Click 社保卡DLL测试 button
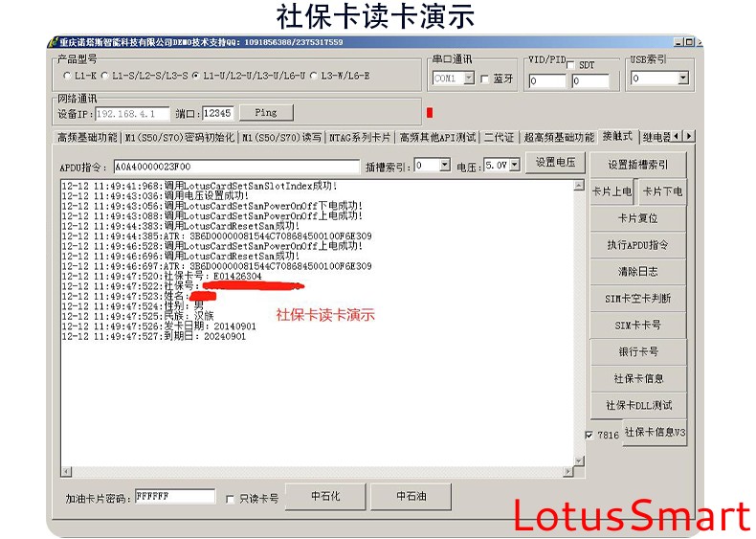This screenshot has width=756, height=539. [x=638, y=405]
